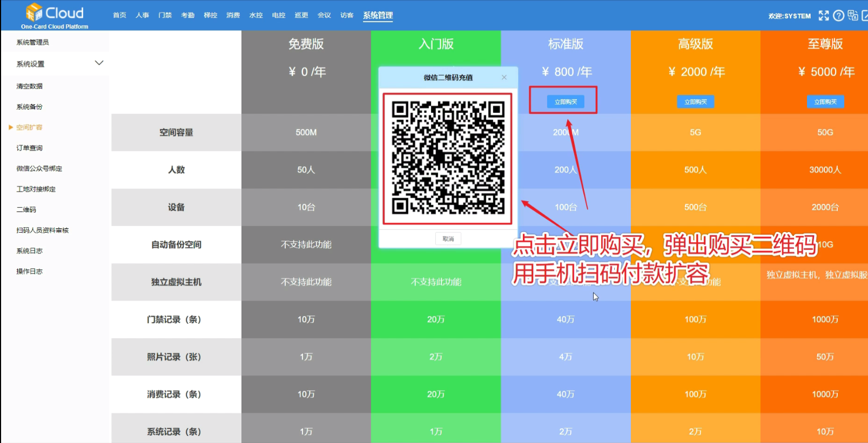
Task: Open the 会议 top menu
Action: tap(324, 15)
